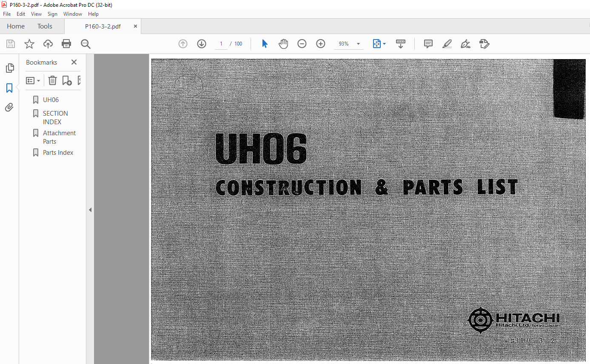Click the Hitachi logo on the cover

click(x=513, y=319)
